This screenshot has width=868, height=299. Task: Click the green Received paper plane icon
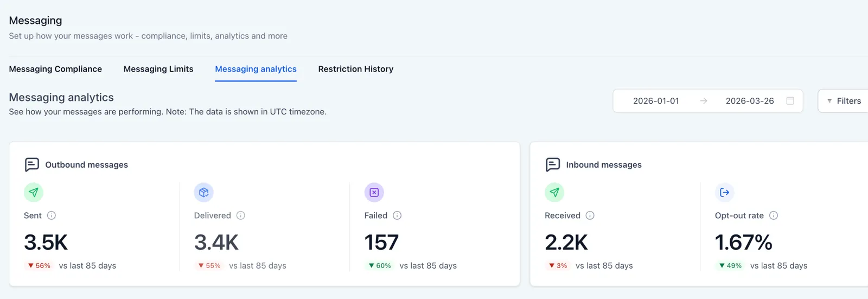pos(554,192)
